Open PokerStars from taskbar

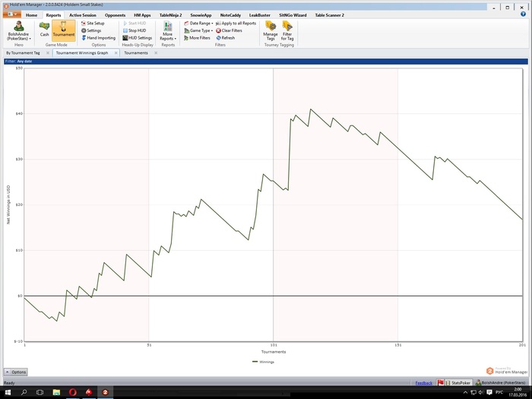tap(89, 393)
